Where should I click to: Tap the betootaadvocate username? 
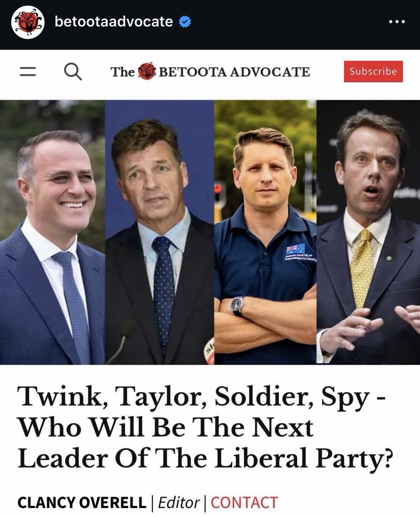[x=114, y=22]
